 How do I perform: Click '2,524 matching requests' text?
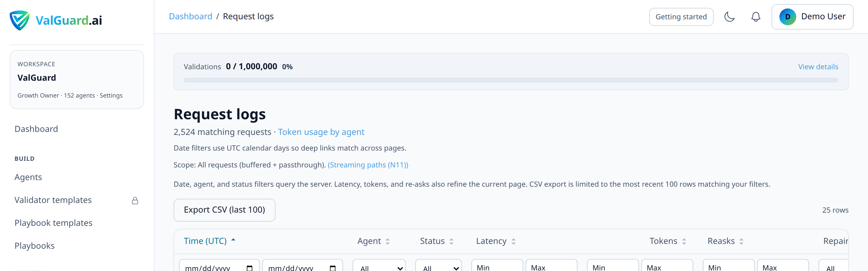click(222, 132)
